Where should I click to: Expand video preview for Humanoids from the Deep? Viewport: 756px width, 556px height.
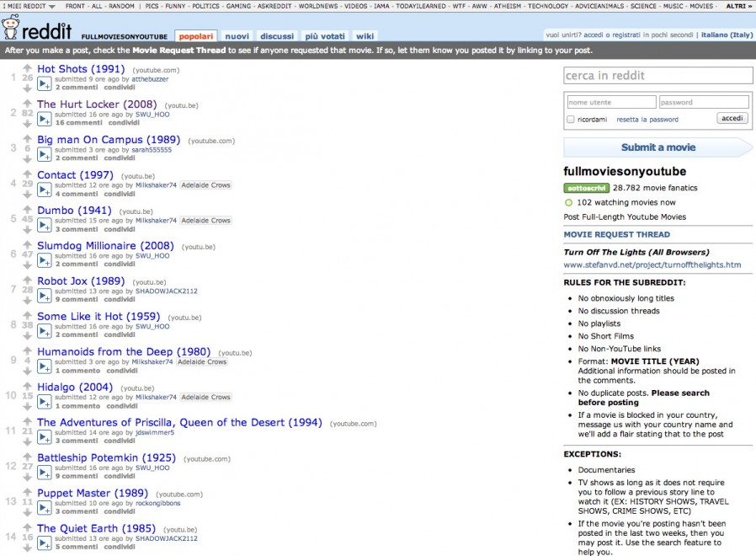click(x=45, y=366)
